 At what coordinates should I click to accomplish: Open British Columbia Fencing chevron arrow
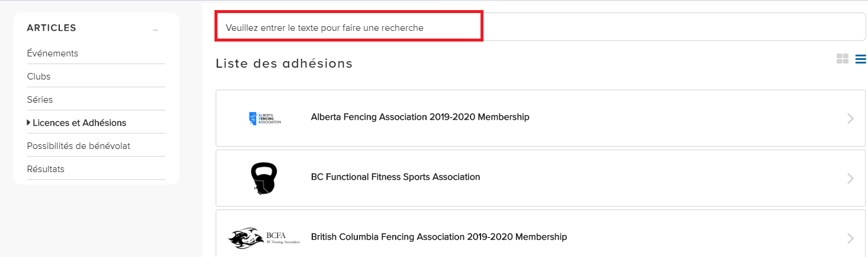click(x=851, y=238)
